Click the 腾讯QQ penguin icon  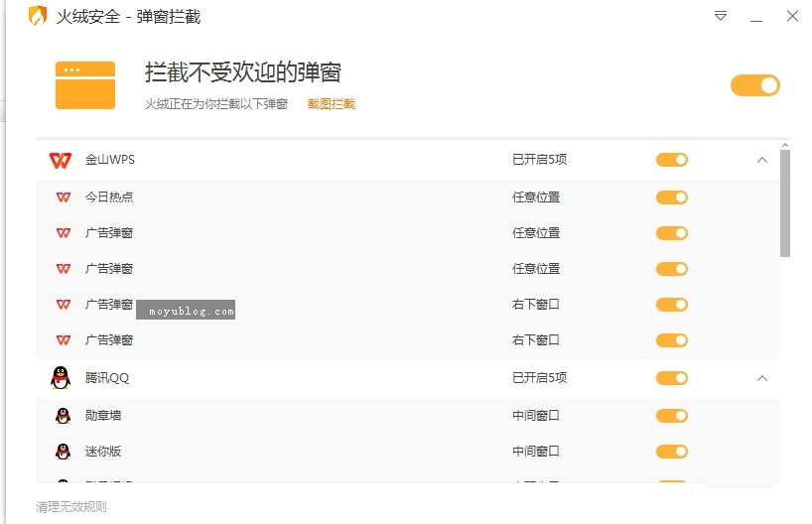point(61,377)
